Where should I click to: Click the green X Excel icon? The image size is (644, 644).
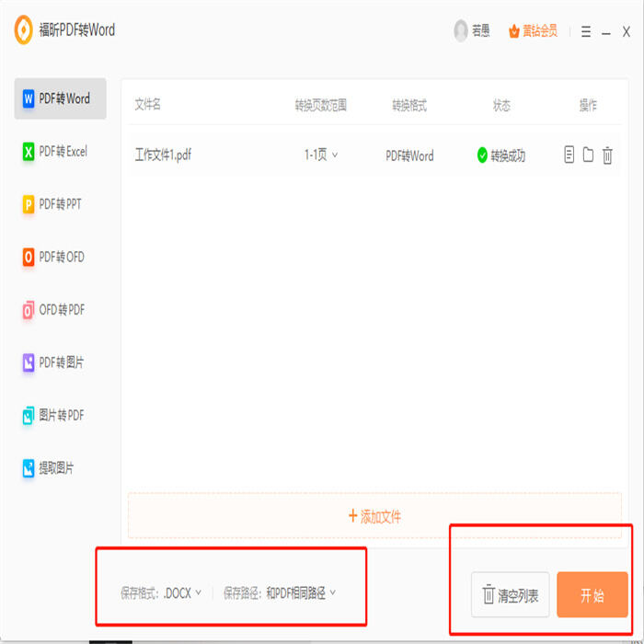coord(29,152)
